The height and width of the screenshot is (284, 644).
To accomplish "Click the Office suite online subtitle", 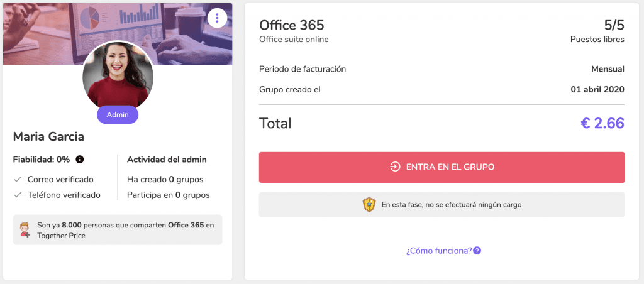I will click(x=294, y=40).
